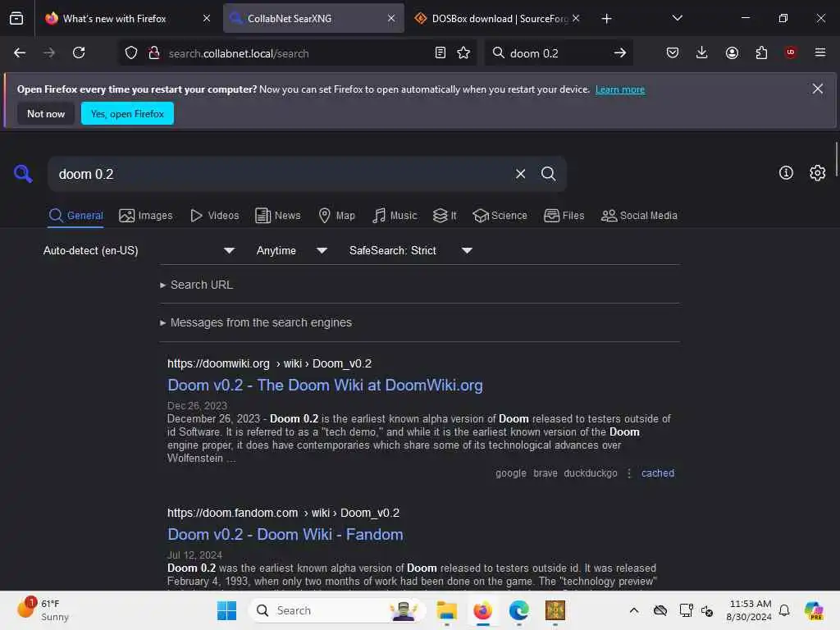Go back to previous page
This screenshot has height=630, width=840.
tap(20, 52)
